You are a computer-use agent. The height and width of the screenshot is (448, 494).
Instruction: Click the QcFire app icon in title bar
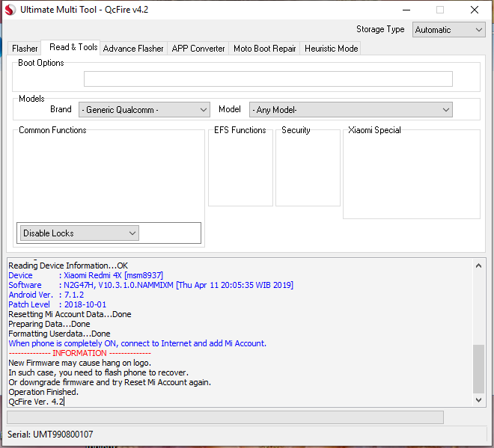pyautogui.click(x=10, y=10)
